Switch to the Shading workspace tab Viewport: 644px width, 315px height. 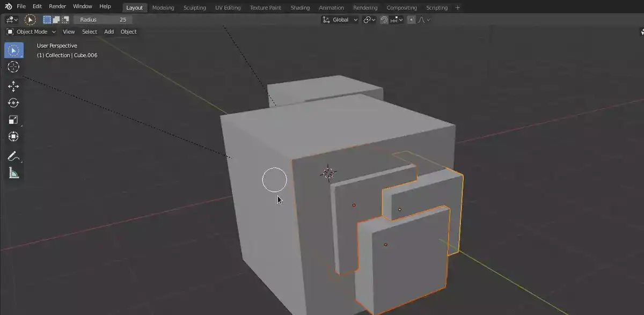click(300, 8)
